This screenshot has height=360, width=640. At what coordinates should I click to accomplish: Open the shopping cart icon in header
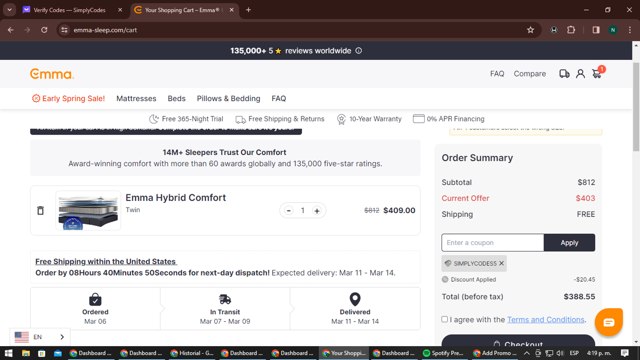coord(597,73)
